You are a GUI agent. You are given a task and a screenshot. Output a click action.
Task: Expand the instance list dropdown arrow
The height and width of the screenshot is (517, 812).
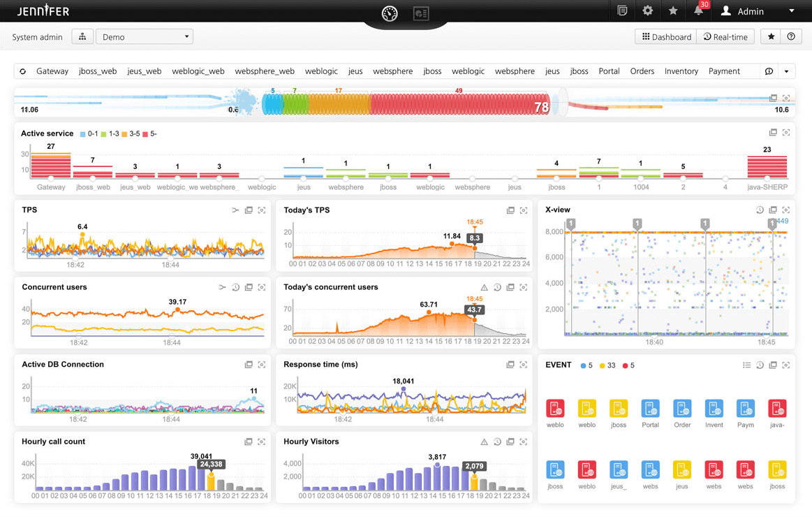[x=786, y=71]
